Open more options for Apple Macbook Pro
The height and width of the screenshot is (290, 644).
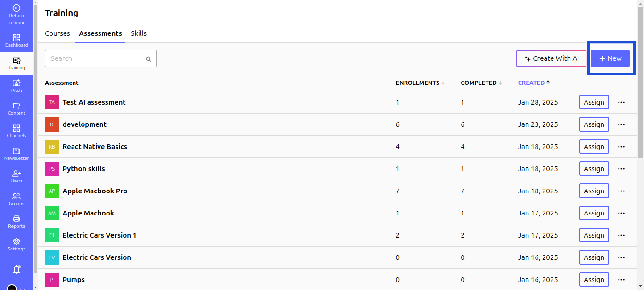coord(621,191)
